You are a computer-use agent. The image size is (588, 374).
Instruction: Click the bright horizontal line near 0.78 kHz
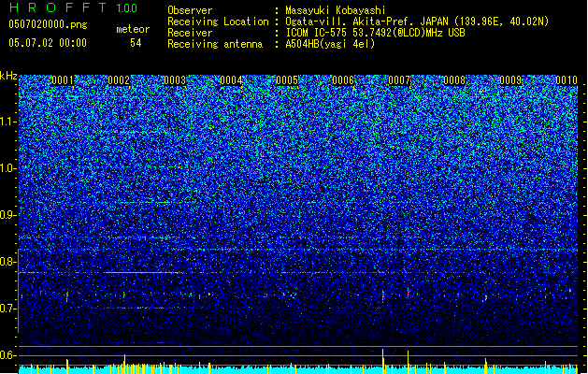coord(142,273)
